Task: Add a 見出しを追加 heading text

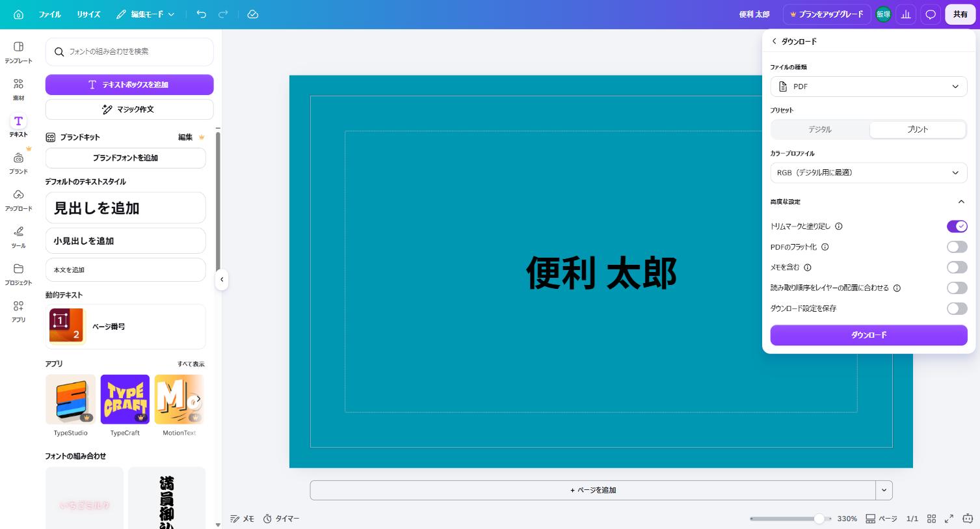Action: [126, 208]
